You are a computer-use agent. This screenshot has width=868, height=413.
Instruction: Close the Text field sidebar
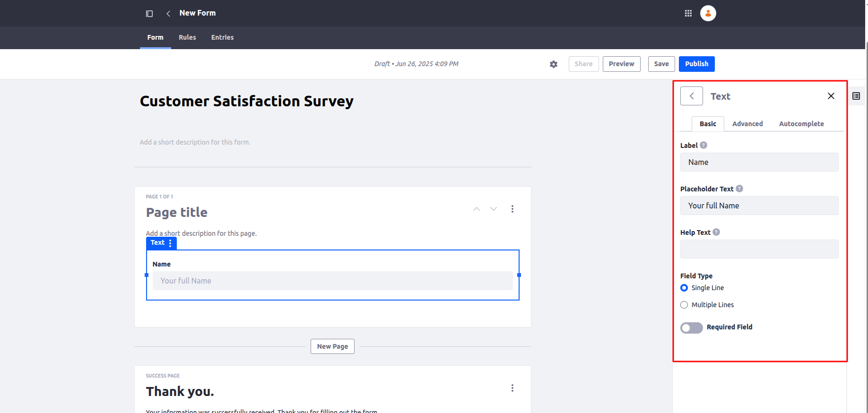point(831,96)
